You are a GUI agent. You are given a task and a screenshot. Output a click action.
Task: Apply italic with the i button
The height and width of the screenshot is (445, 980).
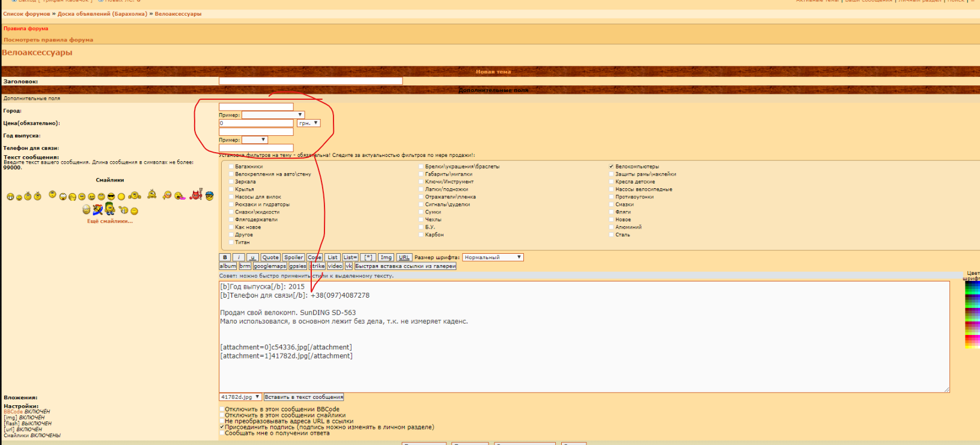pos(239,257)
